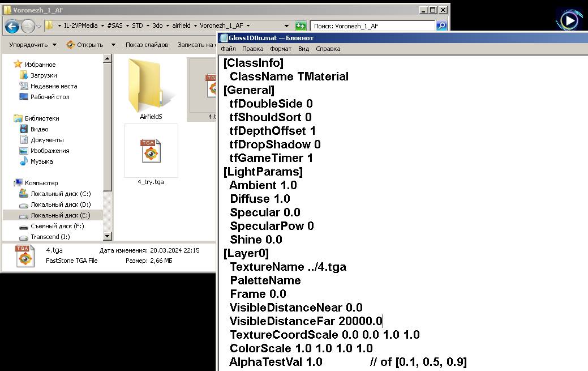Viewport: 588px width, 371px height.
Task: Click the VisibleDistanceFar 20000.0 line
Action: coord(306,321)
